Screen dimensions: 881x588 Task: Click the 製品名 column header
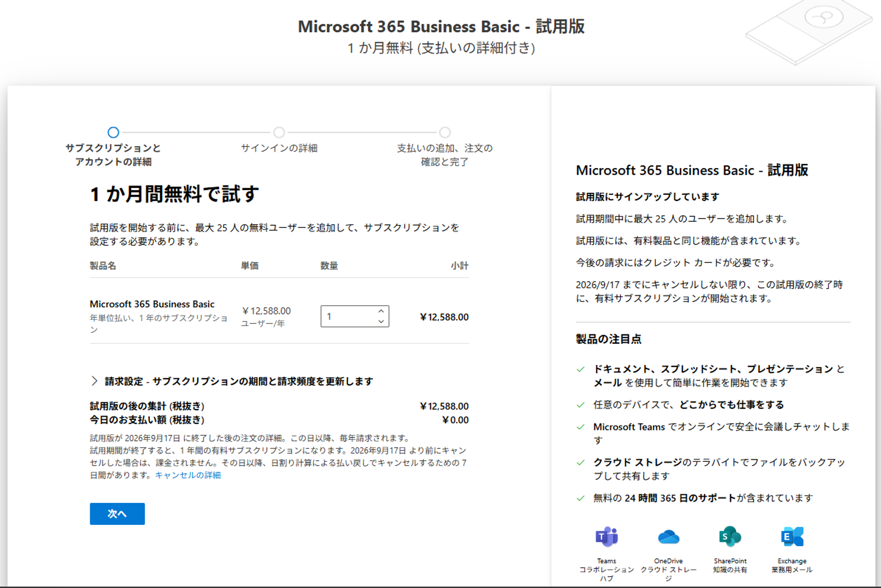point(103,266)
